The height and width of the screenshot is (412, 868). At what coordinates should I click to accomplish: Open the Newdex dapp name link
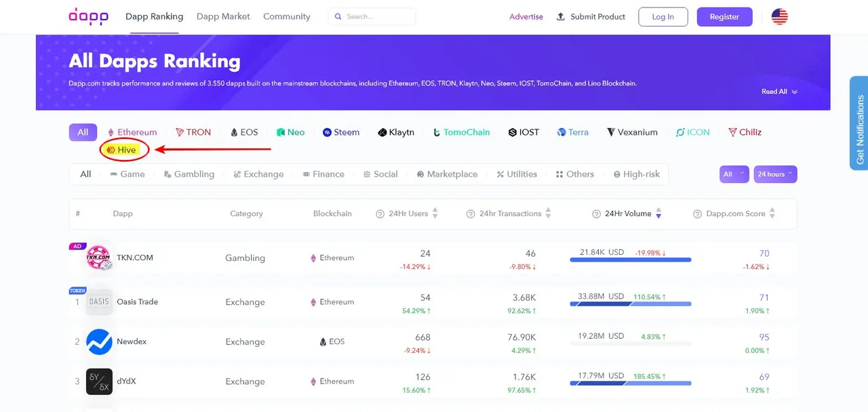pos(132,342)
